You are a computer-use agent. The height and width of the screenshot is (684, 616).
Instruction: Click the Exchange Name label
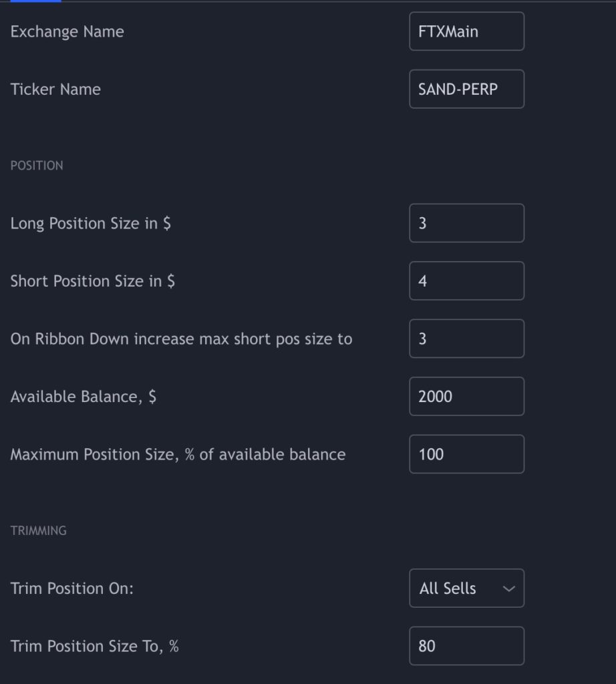pos(67,31)
